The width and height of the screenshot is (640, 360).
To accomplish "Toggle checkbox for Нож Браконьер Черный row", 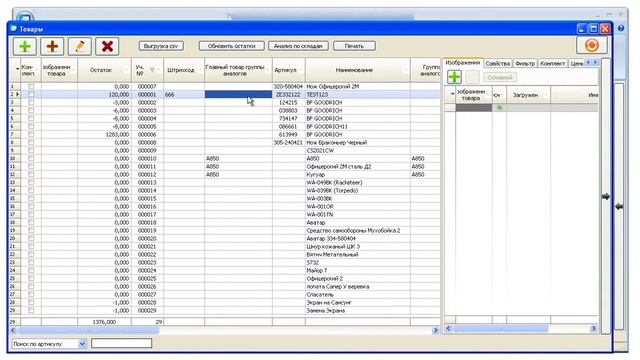I will click(31, 142).
